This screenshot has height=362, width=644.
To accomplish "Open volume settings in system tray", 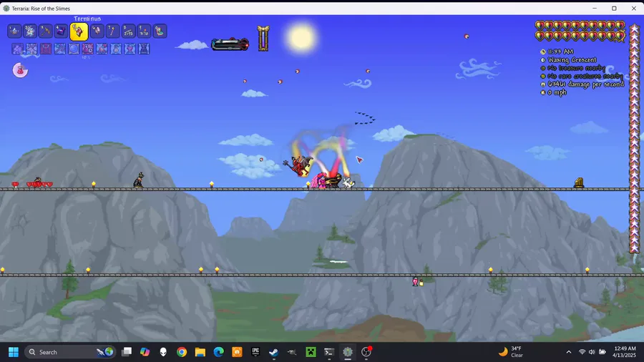I will pos(592,352).
